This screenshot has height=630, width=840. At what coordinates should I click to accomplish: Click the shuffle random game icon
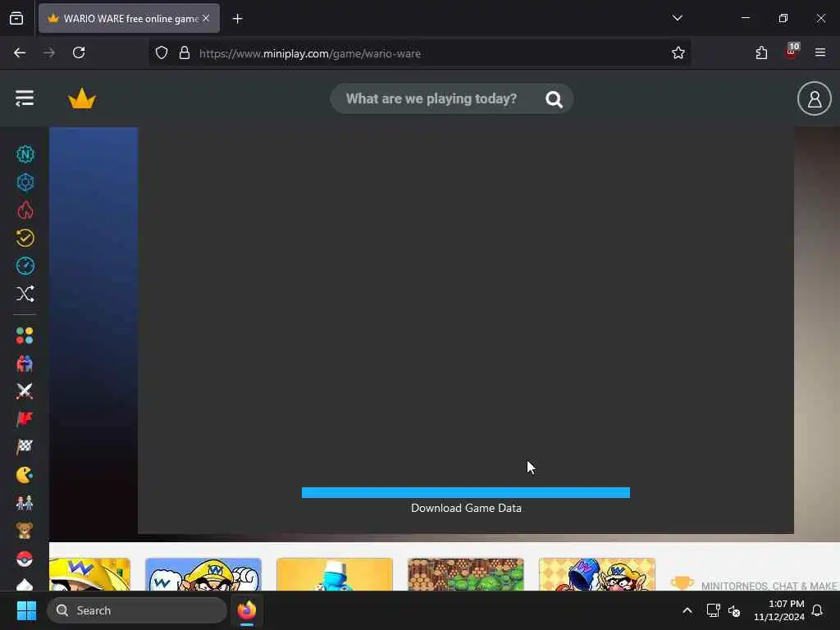coord(25,294)
